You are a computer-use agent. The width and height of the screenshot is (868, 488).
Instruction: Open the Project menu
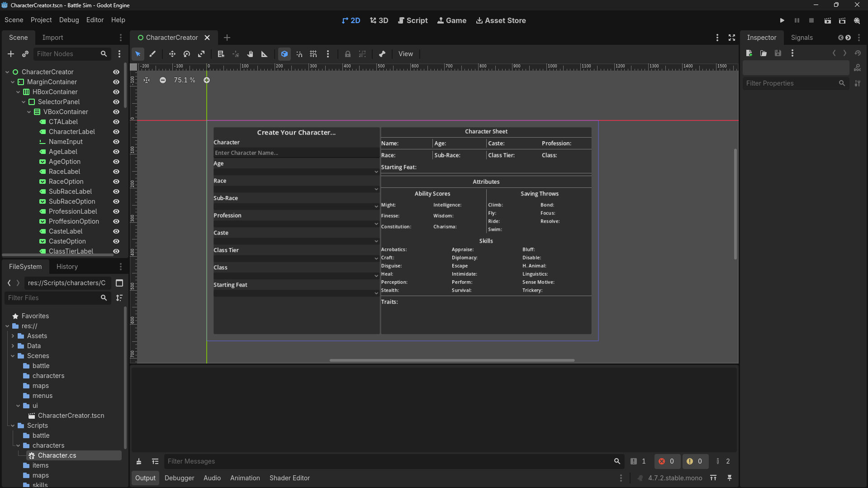[x=41, y=20]
